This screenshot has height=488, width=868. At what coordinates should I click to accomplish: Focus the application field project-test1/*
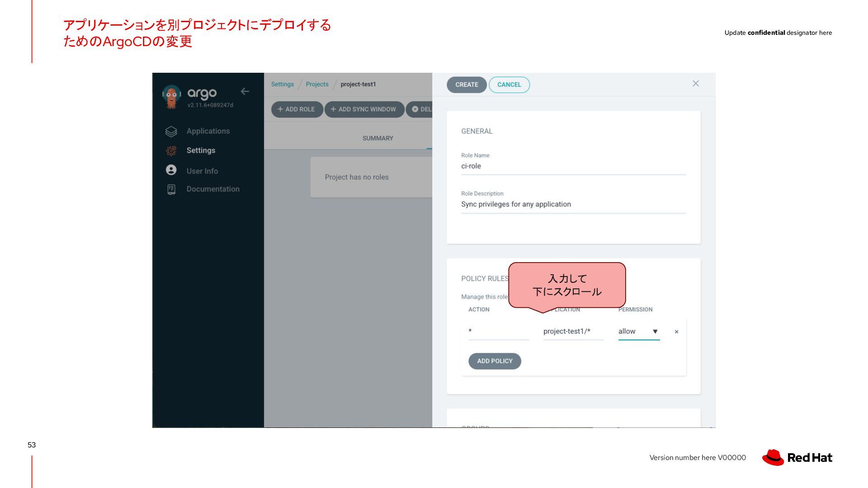(x=573, y=332)
